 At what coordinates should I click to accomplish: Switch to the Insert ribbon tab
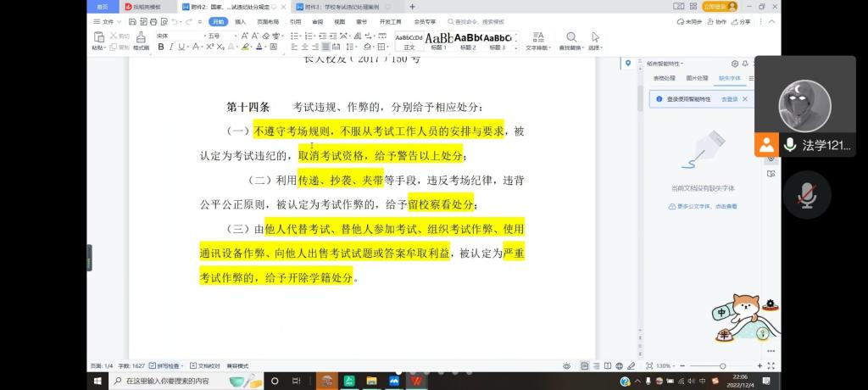(241, 21)
